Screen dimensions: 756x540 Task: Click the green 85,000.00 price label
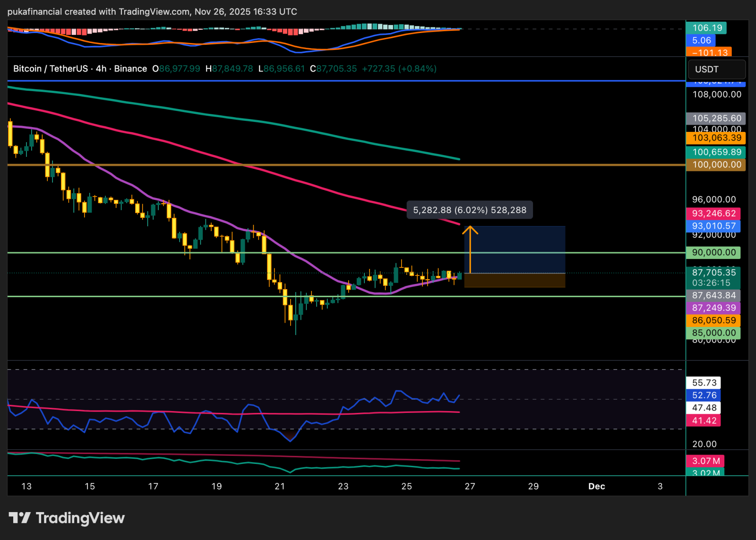(x=713, y=333)
